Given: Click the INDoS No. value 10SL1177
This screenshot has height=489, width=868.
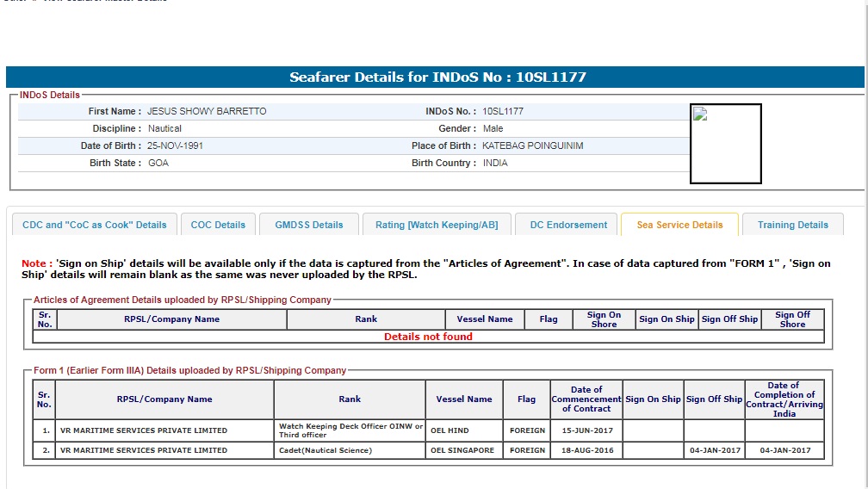Looking at the screenshot, I should pyautogui.click(x=503, y=111).
